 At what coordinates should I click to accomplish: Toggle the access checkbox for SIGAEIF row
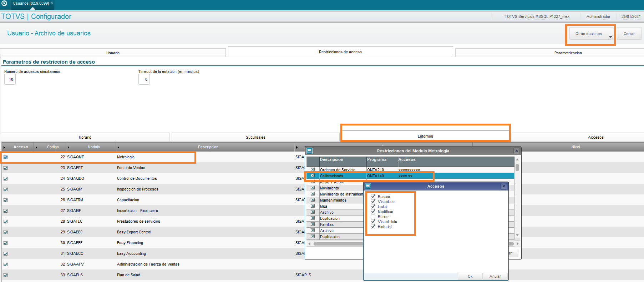5,211
